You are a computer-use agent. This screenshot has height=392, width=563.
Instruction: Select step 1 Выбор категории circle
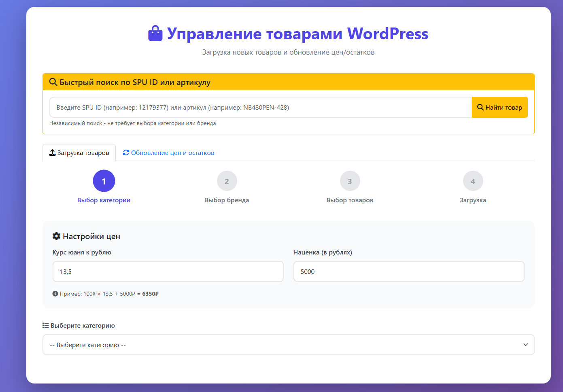click(x=104, y=181)
